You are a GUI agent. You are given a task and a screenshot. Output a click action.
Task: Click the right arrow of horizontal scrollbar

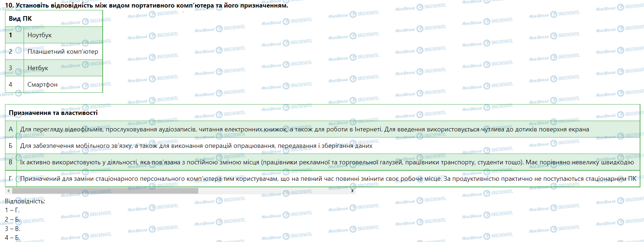pos(353,191)
